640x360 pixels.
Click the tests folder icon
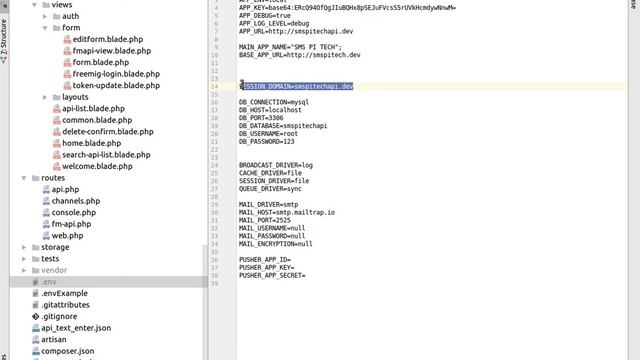[36, 259]
